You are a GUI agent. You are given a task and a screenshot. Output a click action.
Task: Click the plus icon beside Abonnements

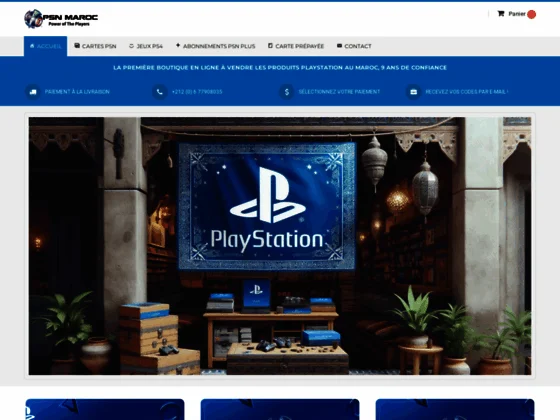click(x=178, y=45)
